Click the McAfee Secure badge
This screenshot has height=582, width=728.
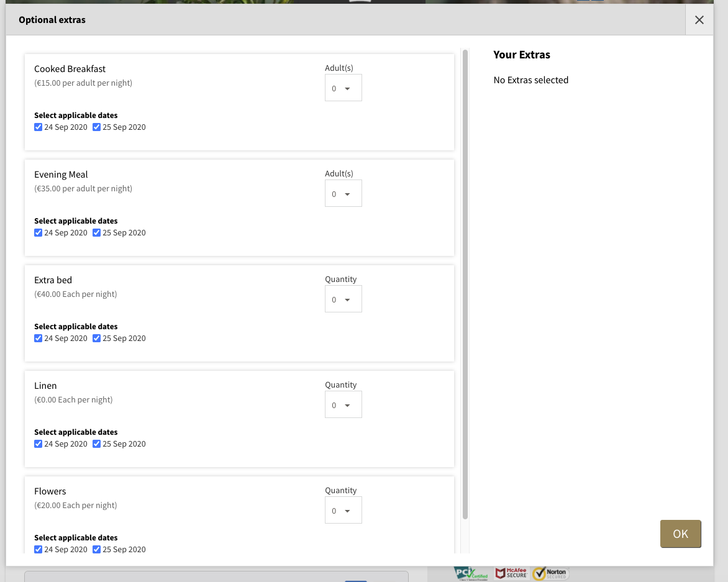511,573
